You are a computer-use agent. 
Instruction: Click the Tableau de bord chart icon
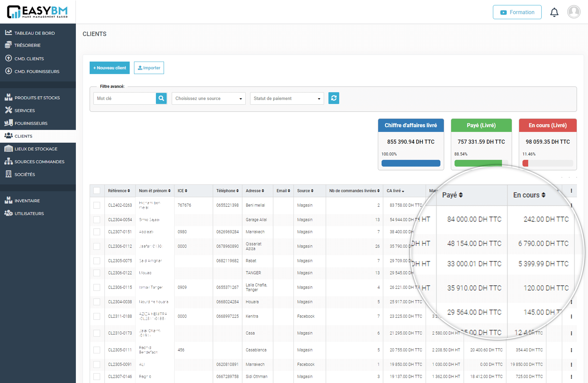tap(8, 33)
